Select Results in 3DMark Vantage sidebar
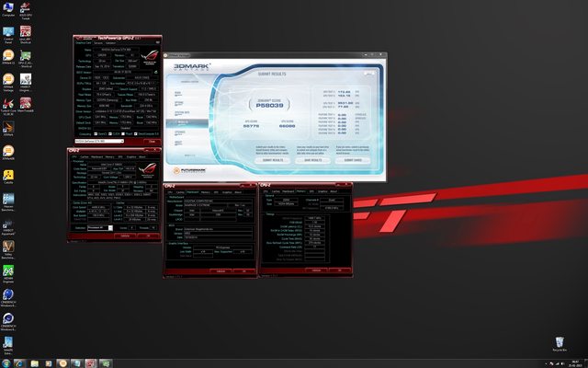This screenshot has width=588, height=368. (x=187, y=122)
